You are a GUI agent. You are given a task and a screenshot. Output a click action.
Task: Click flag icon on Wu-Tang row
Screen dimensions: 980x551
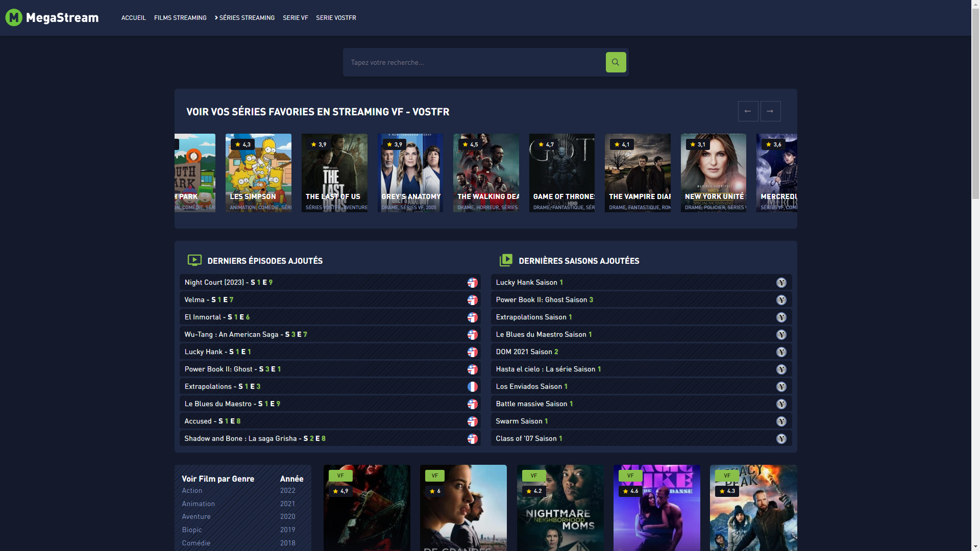(473, 335)
